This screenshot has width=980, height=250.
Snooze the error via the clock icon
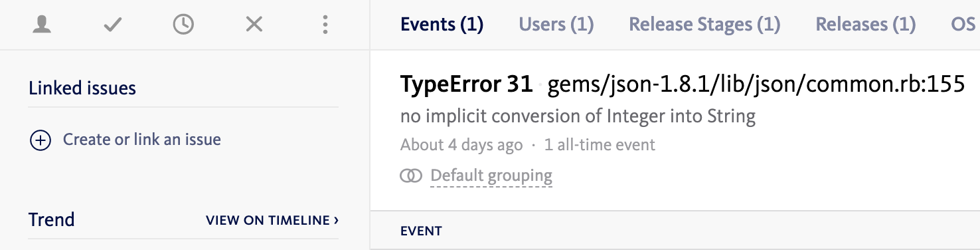tap(183, 25)
